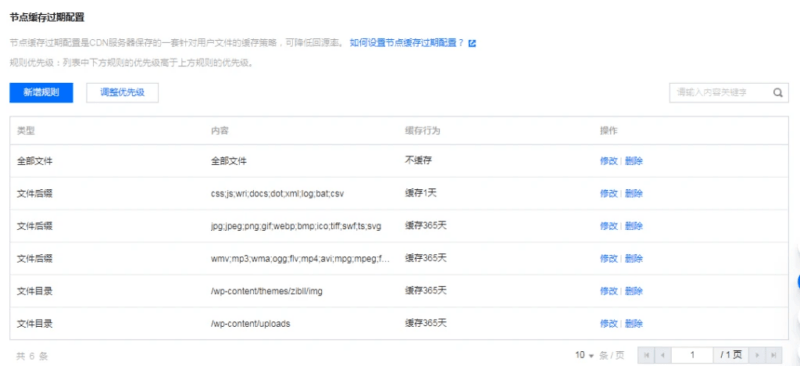This screenshot has height=366, width=800.
Task: Click 修改 for /wp-content/uploads row
Action: 609,324
